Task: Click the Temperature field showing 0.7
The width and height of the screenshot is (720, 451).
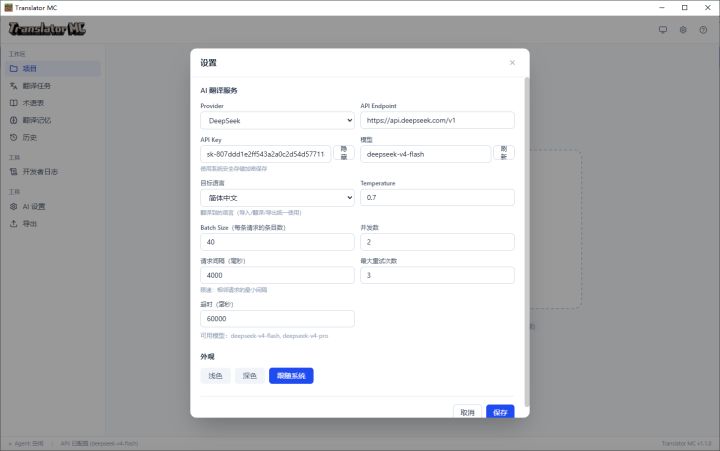Action: click(x=437, y=197)
